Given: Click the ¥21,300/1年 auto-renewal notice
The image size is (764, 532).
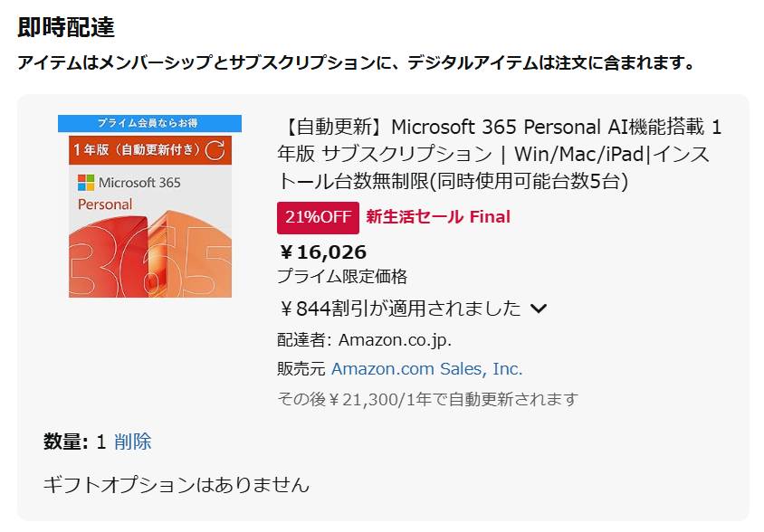Looking at the screenshot, I should click(x=427, y=399).
